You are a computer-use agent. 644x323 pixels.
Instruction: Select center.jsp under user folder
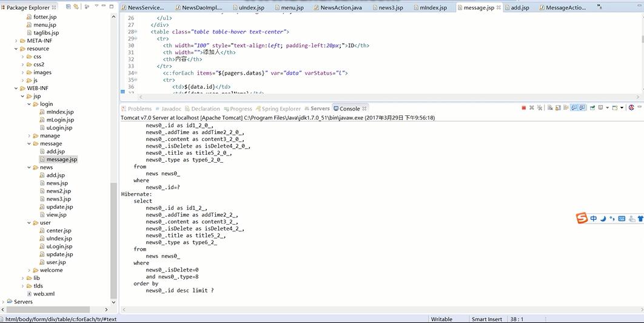55,231
